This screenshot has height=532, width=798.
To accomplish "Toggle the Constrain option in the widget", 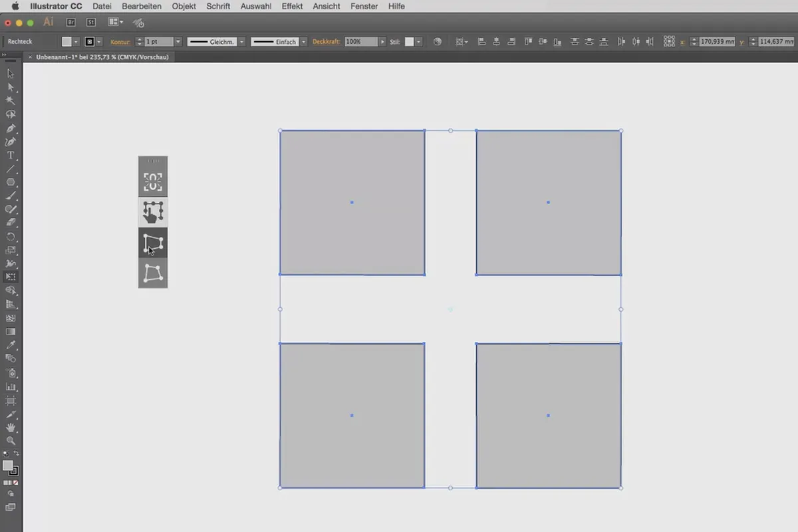I will (x=153, y=182).
